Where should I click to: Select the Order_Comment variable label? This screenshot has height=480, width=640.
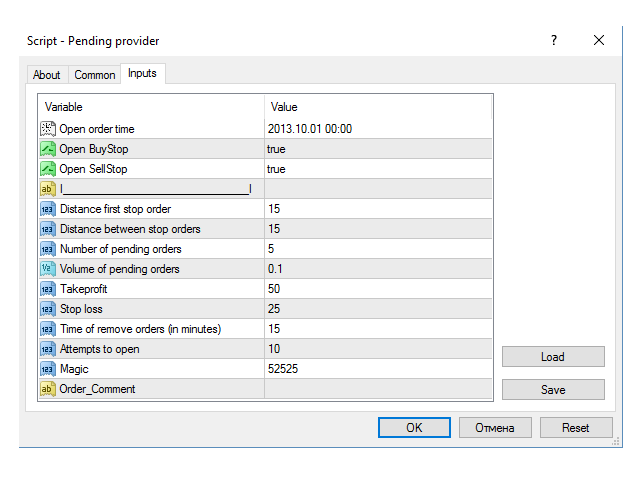click(97, 389)
